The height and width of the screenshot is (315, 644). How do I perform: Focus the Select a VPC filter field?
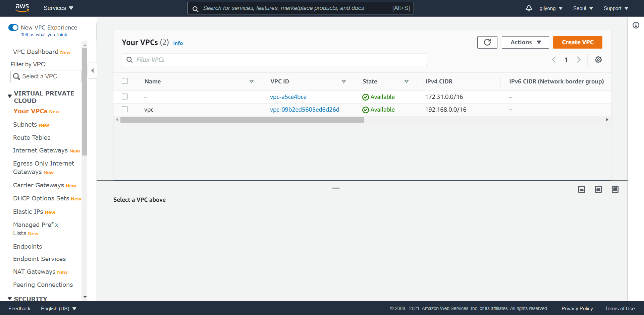[46, 76]
